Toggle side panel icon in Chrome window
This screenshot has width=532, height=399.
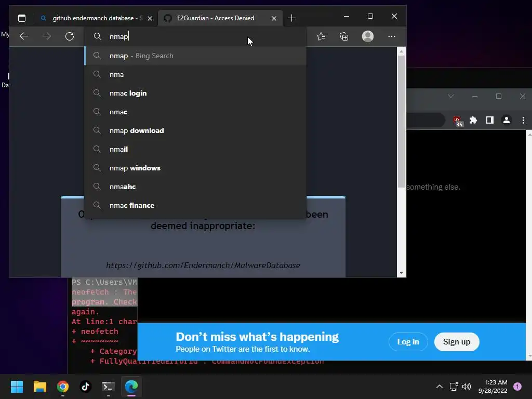(x=489, y=120)
